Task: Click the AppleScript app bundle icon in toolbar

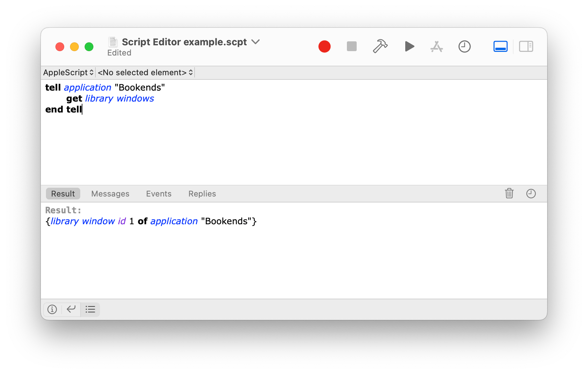Action: (437, 46)
